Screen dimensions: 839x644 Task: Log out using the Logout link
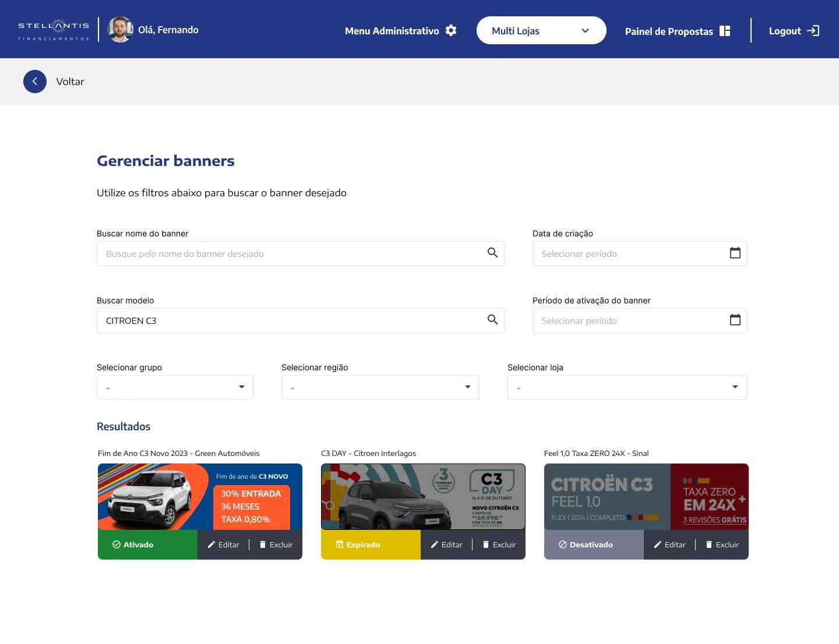click(x=794, y=31)
